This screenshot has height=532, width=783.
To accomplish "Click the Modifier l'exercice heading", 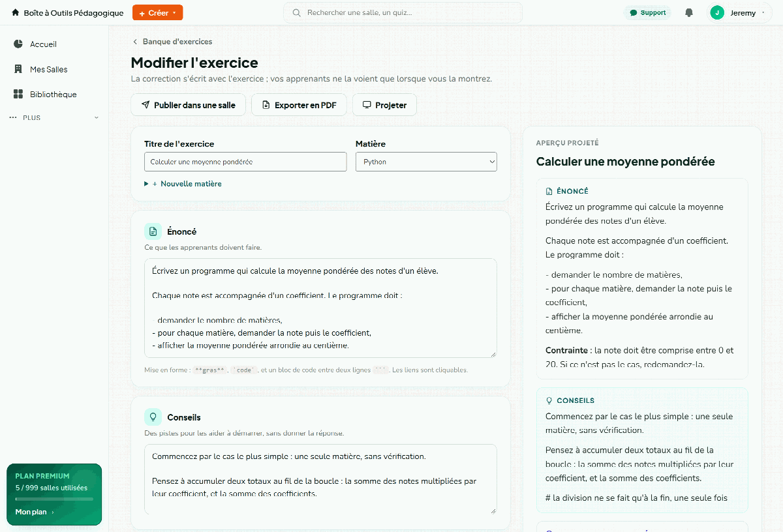I will pos(194,63).
